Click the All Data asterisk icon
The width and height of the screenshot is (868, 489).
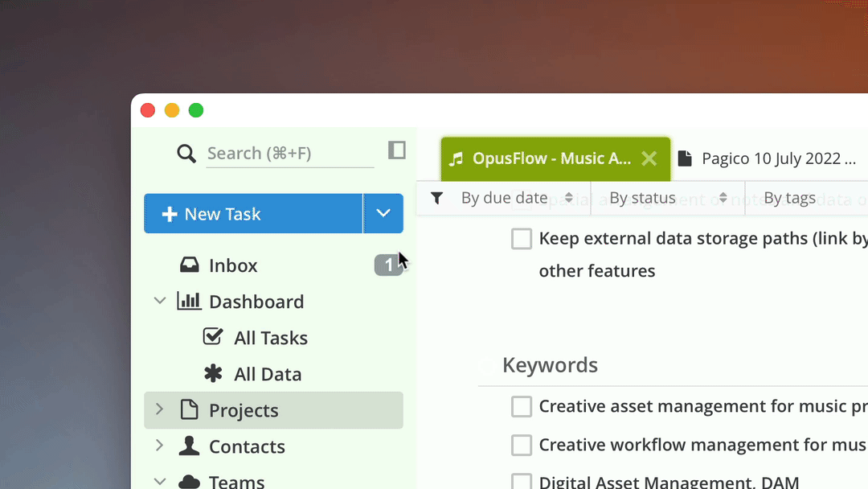(x=213, y=374)
